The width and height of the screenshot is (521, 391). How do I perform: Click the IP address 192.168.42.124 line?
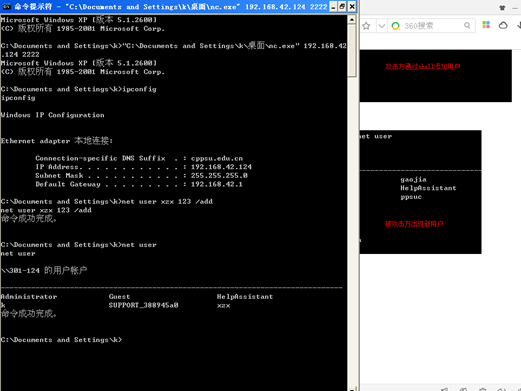[143, 167]
